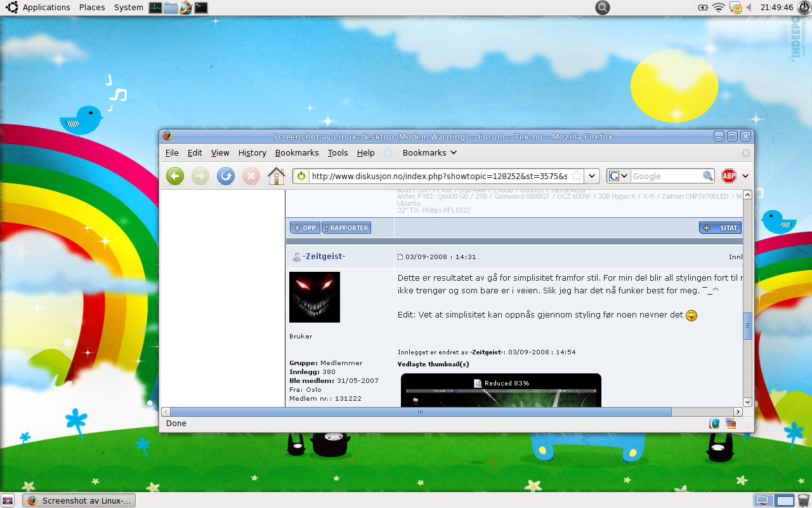
Task: Click the Ubuntu logo in the top panel
Action: point(11,8)
